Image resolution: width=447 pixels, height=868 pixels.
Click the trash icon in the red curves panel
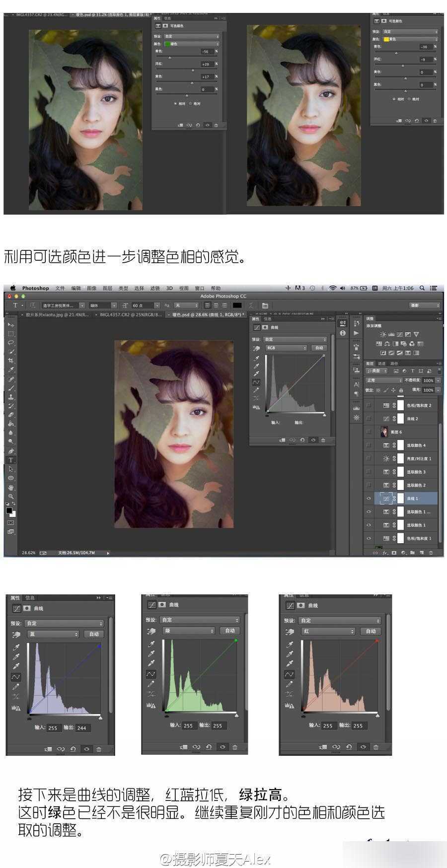point(376,747)
